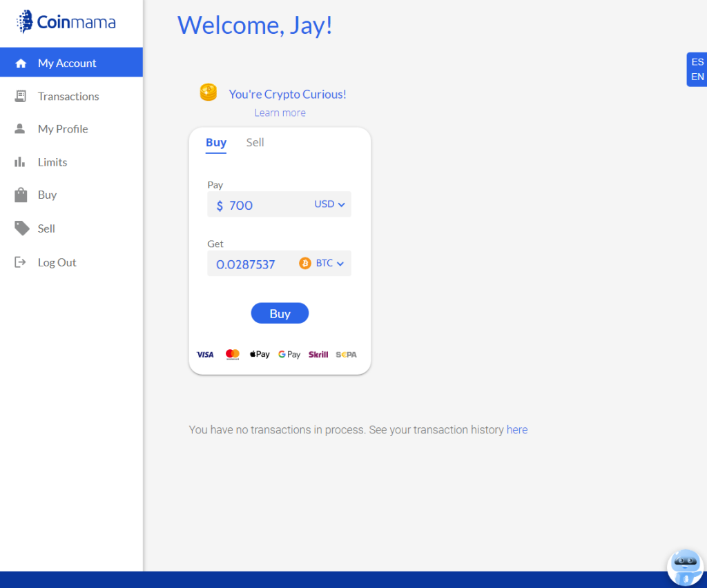Log out via the exit icon
Image resolution: width=707 pixels, height=588 pixels.
coord(20,262)
